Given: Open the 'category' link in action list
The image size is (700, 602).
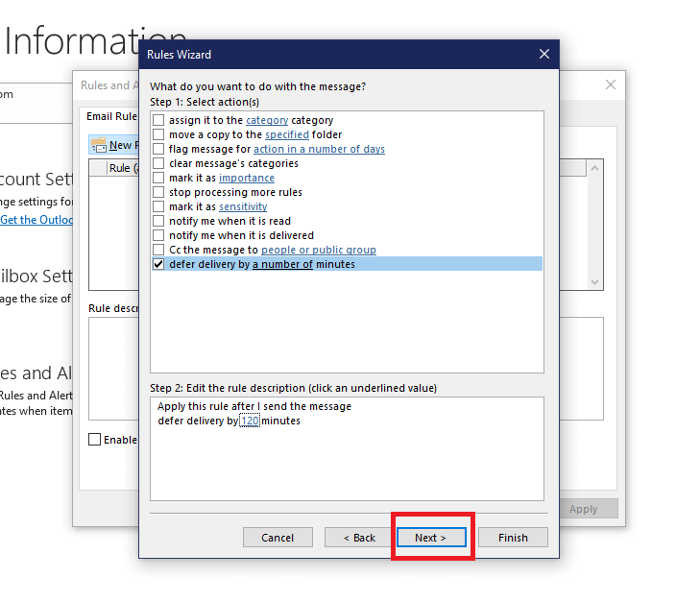Looking at the screenshot, I should [267, 120].
